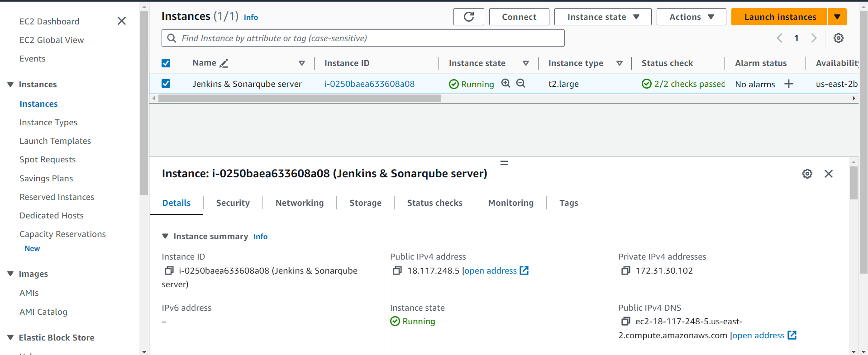Close the EC2 sidebar navigation
Image resolution: width=868 pixels, height=355 pixels.
pos(122,21)
